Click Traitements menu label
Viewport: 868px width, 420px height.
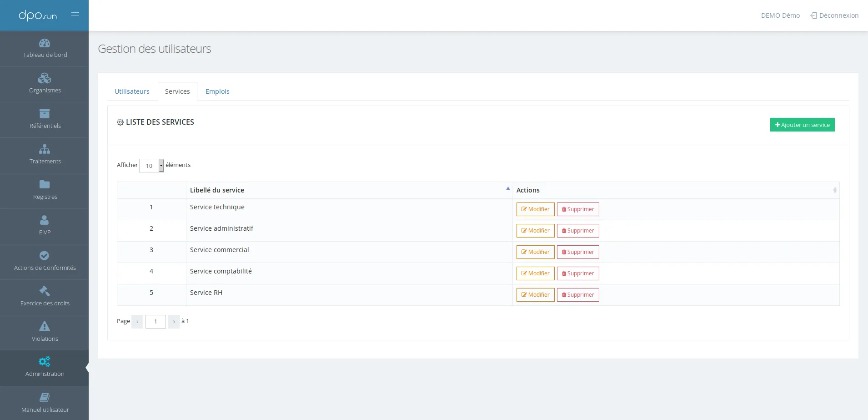45,161
